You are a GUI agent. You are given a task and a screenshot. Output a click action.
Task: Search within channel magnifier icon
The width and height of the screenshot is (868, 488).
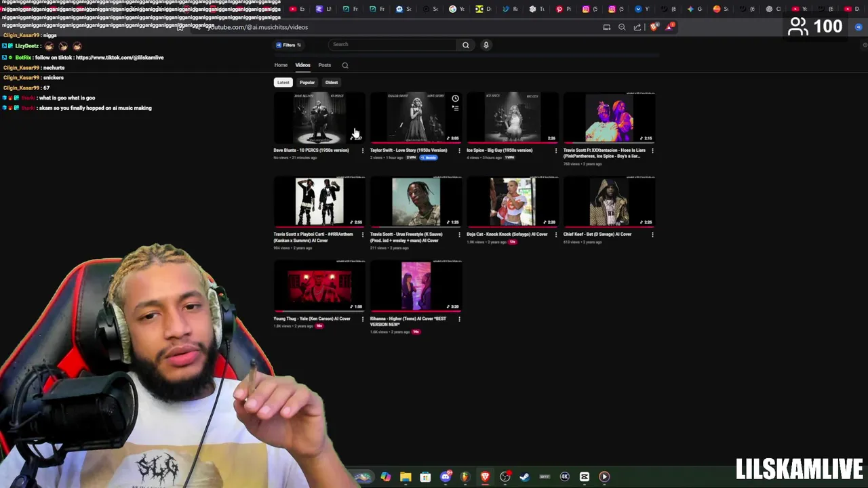(345, 65)
